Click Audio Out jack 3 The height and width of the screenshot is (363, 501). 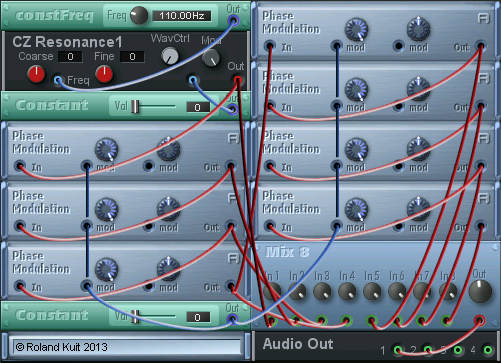(x=458, y=350)
